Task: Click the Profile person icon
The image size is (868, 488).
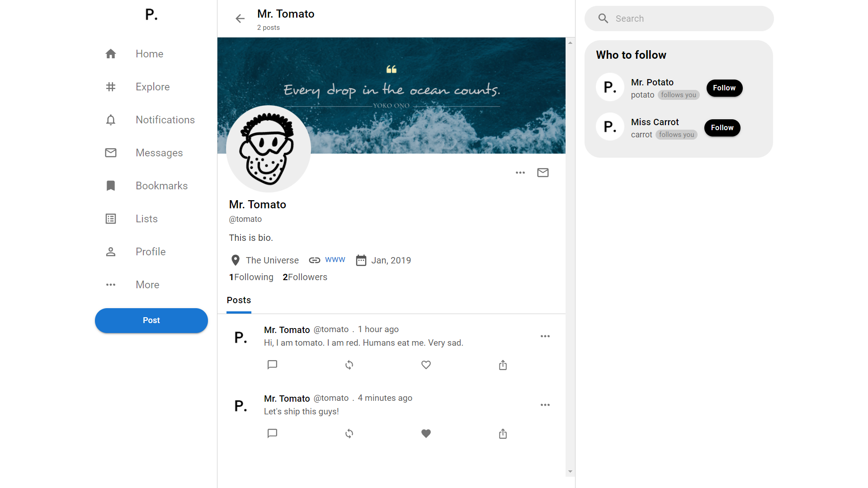Action: point(111,251)
